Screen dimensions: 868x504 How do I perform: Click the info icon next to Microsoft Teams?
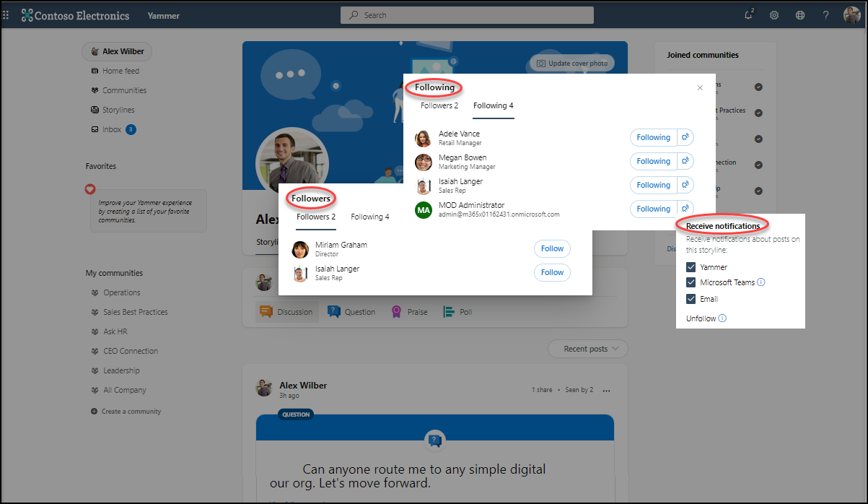click(x=761, y=282)
